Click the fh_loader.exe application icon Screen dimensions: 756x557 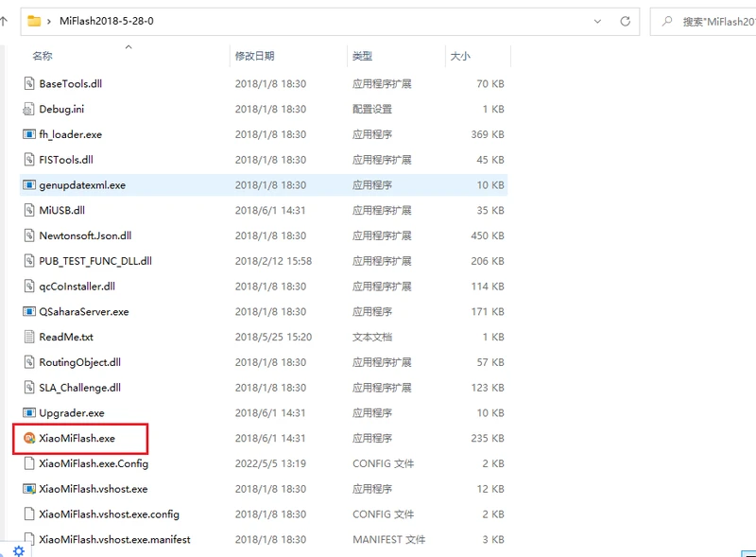point(29,134)
